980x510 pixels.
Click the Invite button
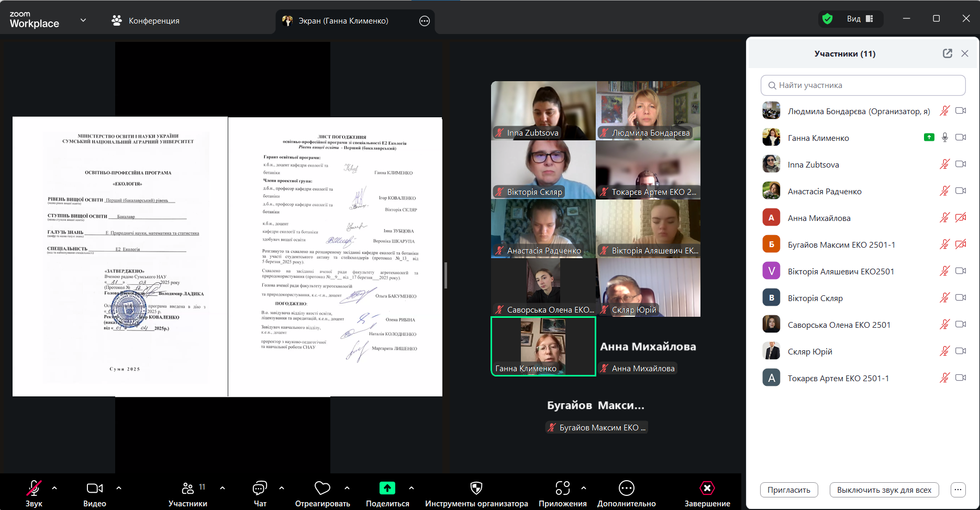tap(788, 490)
